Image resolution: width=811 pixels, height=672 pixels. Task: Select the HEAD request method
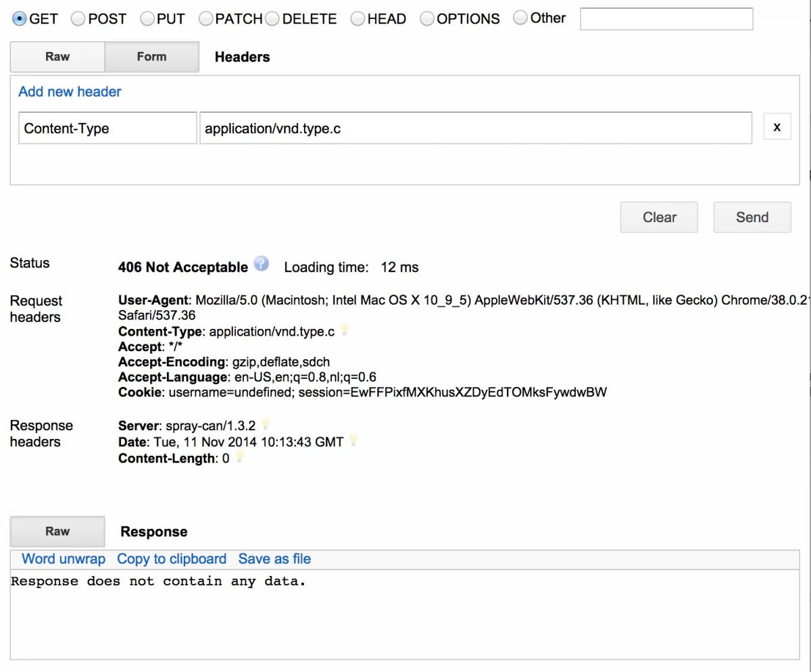358,19
